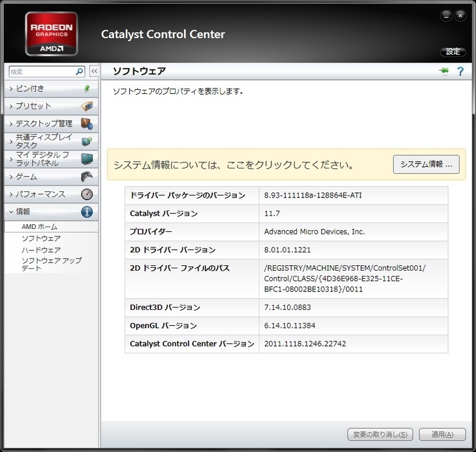Click the ソフトウェアのプロパティを表示します description

pyautogui.click(x=178, y=92)
